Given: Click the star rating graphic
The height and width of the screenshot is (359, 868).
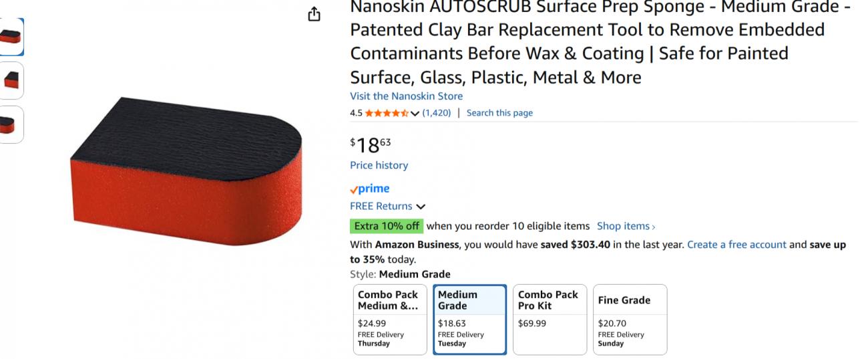Looking at the screenshot, I should click(x=387, y=113).
